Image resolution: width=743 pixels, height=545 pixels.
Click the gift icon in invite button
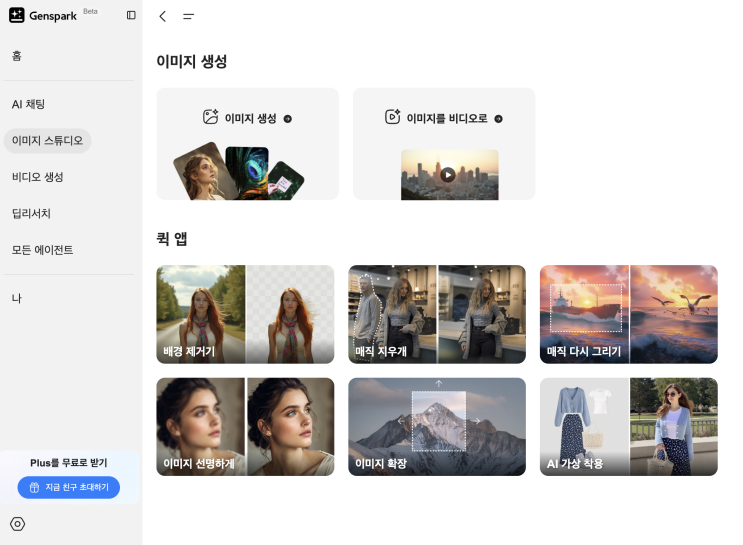(x=34, y=487)
